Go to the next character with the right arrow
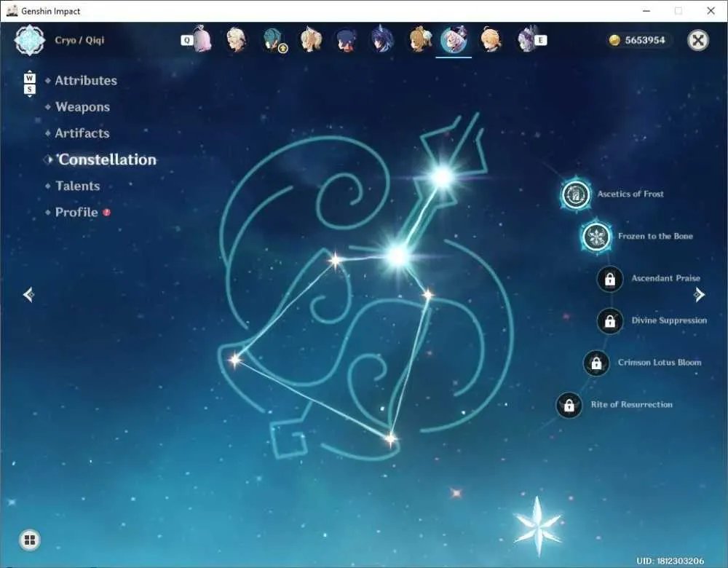 tap(699, 294)
